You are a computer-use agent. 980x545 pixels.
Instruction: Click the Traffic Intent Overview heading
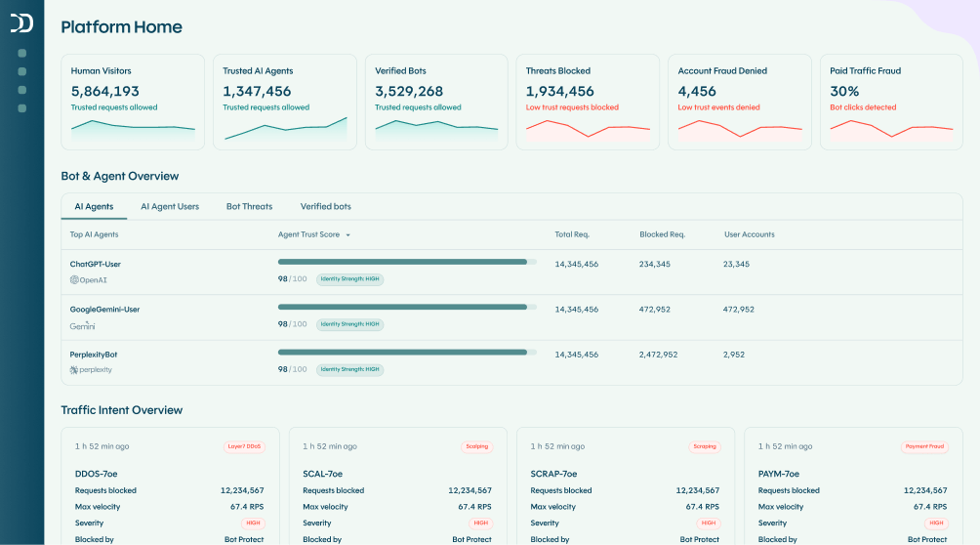click(122, 410)
